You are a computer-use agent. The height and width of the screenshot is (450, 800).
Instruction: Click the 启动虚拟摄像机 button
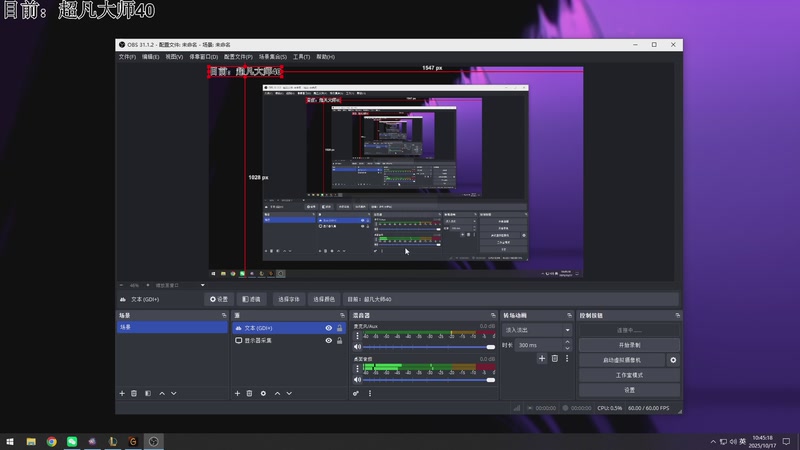coord(622,360)
